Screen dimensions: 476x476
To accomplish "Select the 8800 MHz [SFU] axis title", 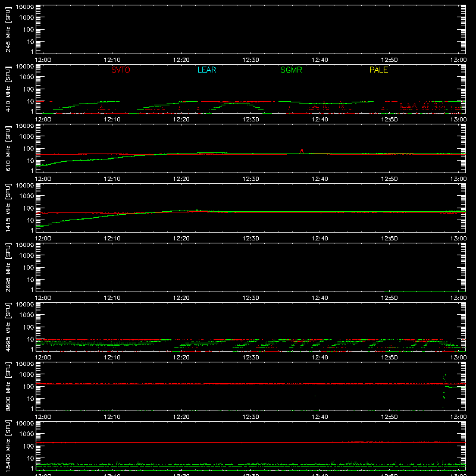I will click(x=8, y=387).
